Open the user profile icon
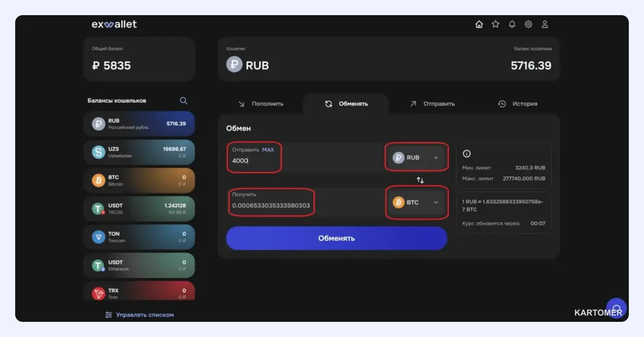Viewport: 644px width, 337px height. 545,24
